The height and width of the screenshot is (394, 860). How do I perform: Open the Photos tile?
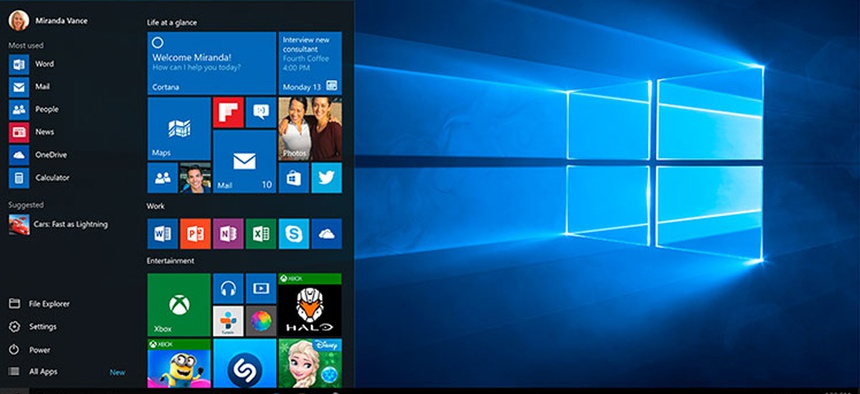coord(310,128)
